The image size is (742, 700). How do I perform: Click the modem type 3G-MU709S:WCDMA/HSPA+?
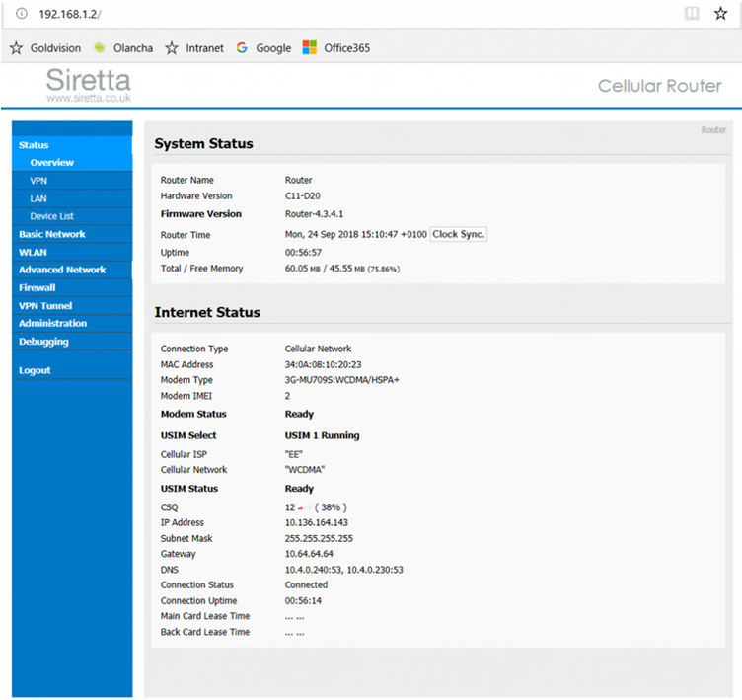341,380
